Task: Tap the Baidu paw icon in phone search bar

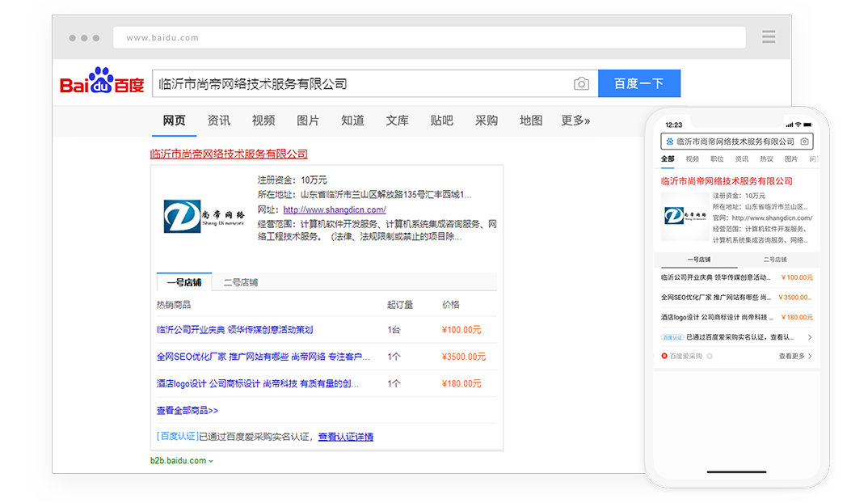Action: (x=669, y=142)
